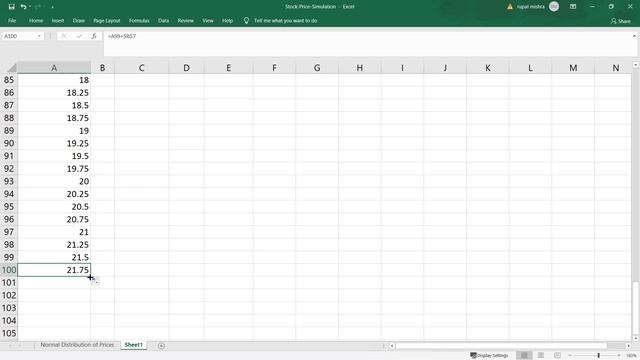The image size is (640, 360).
Task: Switch to the Home ribbon tab
Action: point(36,20)
